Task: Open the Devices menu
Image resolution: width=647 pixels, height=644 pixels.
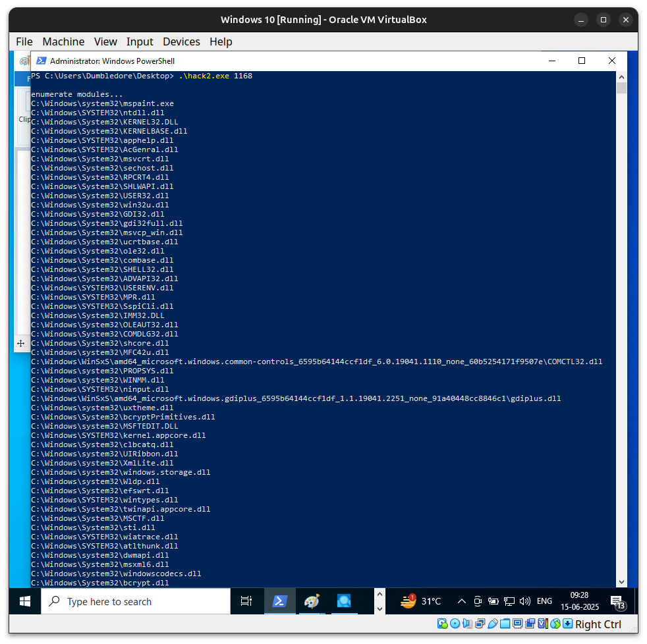Action: [181, 41]
